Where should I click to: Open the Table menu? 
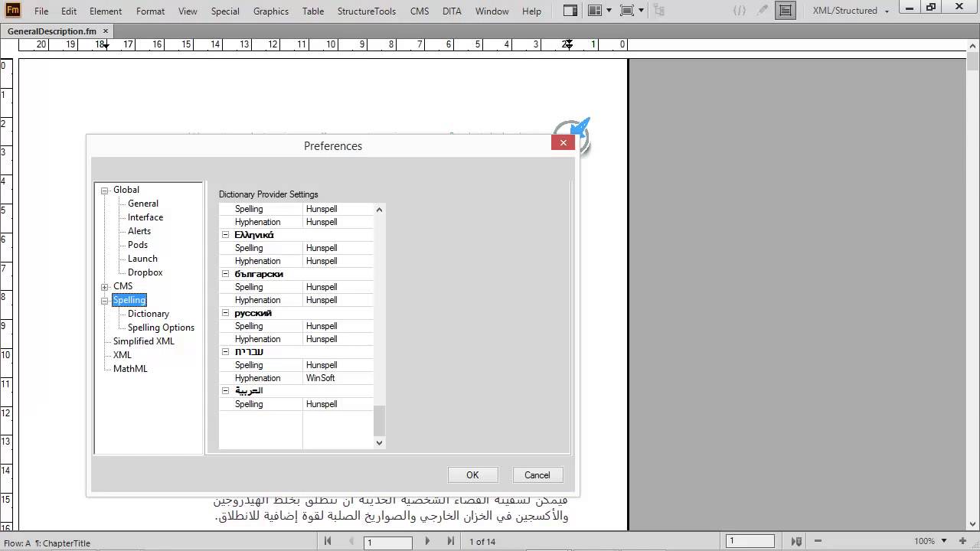313,11
